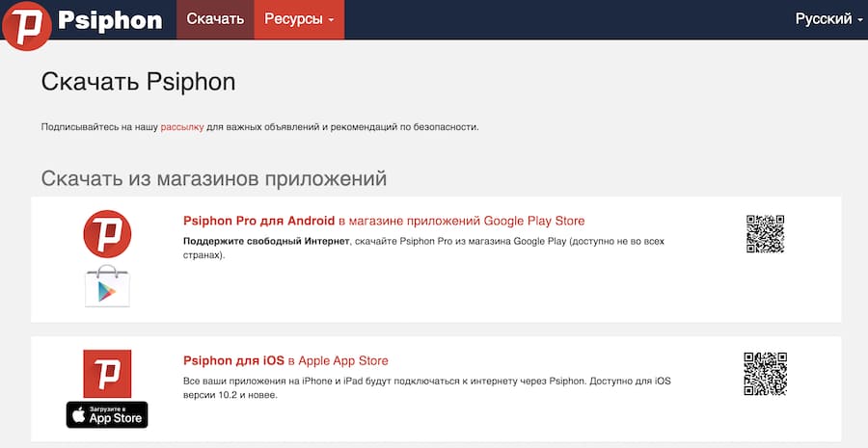
Task: Open the Скачать navigation tab
Action: [x=215, y=19]
